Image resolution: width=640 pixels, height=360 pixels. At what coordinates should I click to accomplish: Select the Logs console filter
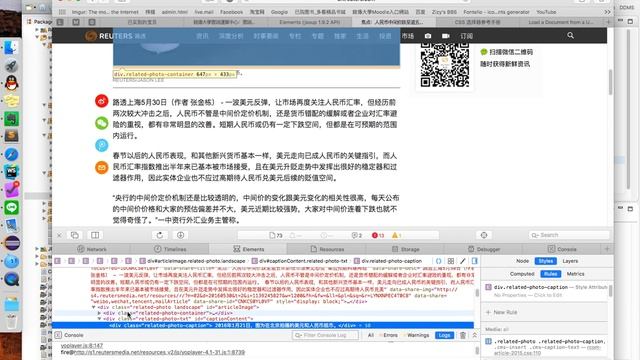coord(444,335)
